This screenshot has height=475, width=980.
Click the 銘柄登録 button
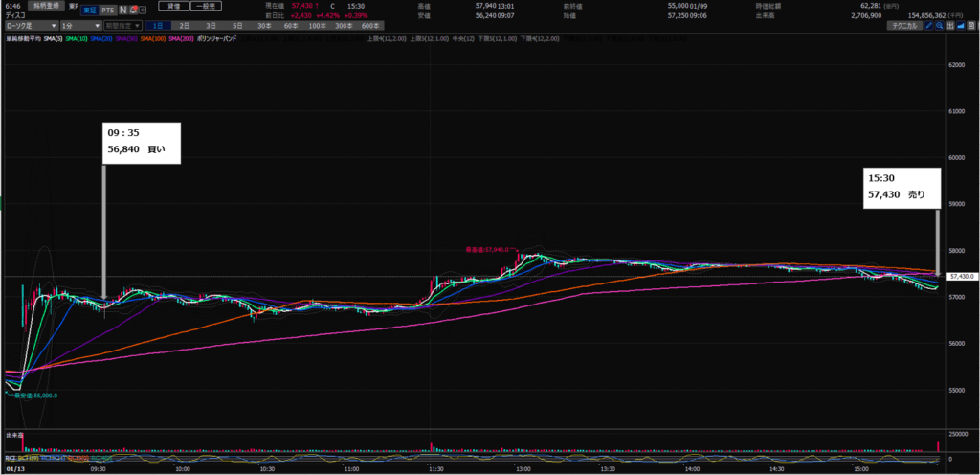44,7
